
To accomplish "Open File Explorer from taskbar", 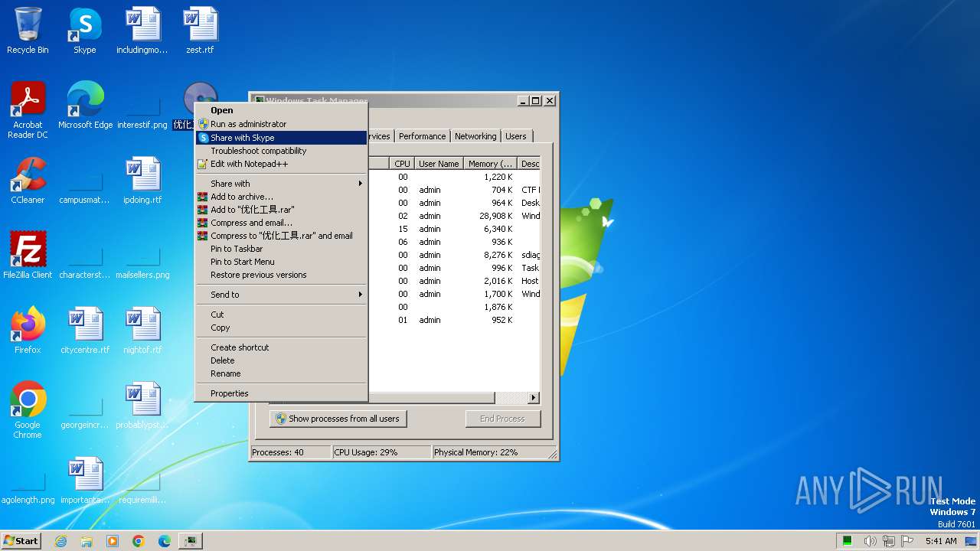I will pyautogui.click(x=87, y=541).
